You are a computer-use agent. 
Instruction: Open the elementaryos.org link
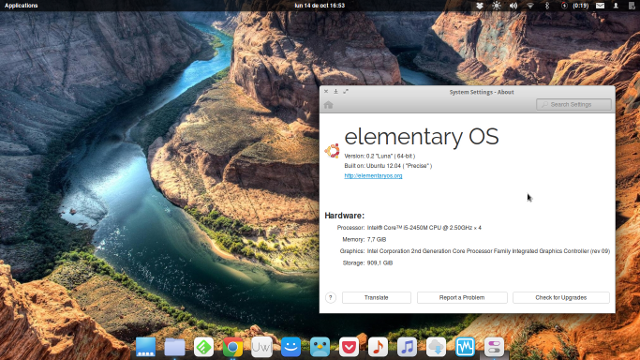(x=373, y=176)
